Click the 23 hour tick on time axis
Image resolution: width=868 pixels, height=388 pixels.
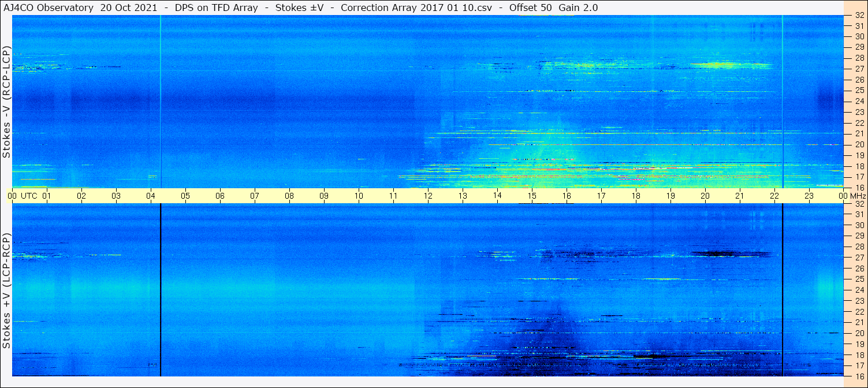tap(809, 196)
